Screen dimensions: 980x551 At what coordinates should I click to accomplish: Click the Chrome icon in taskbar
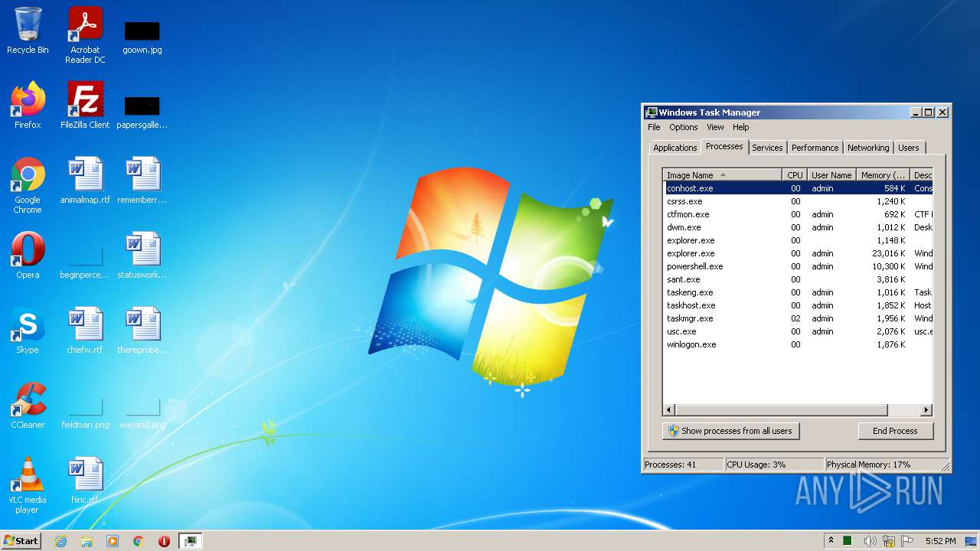click(139, 541)
